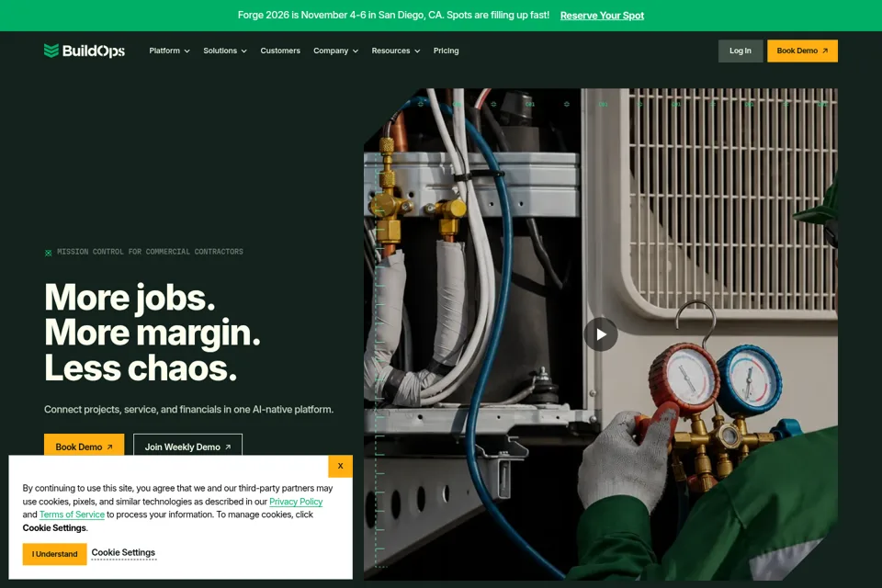
Task: Expand the Resources menu
Action: [396, 51]
